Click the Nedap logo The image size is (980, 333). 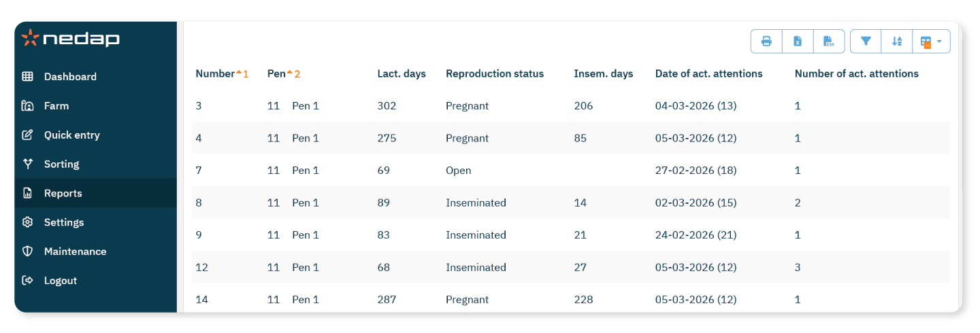[x=71, y=39]
